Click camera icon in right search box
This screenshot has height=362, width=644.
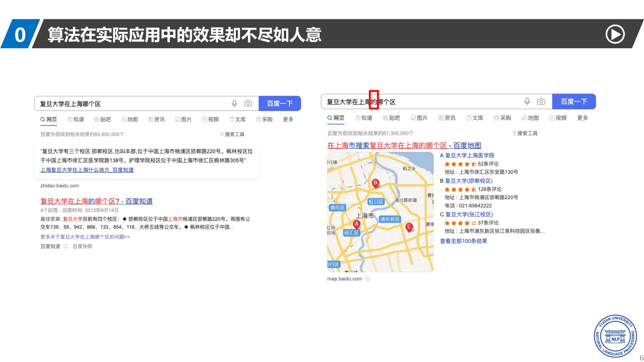point(541,101)
